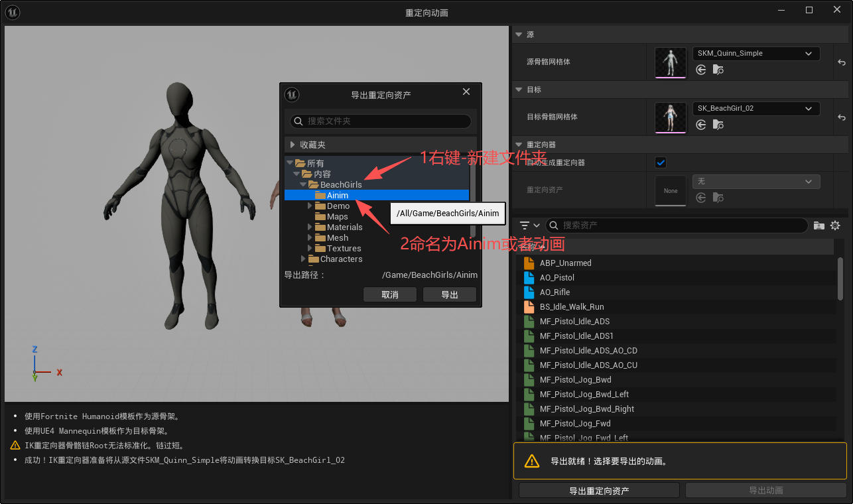This screenshot has width=853, height=504.
Task: Expand the Textures folder arrow
Action: click(x=310, y=248)
